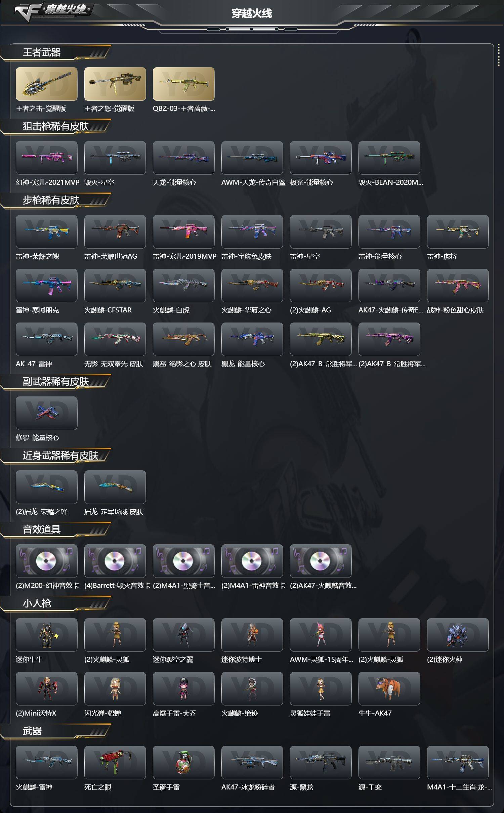This screenshot has width=504, height=813.
Task: Pick the 圣诞手雷 grenade icon
Action: click(183, 762)
